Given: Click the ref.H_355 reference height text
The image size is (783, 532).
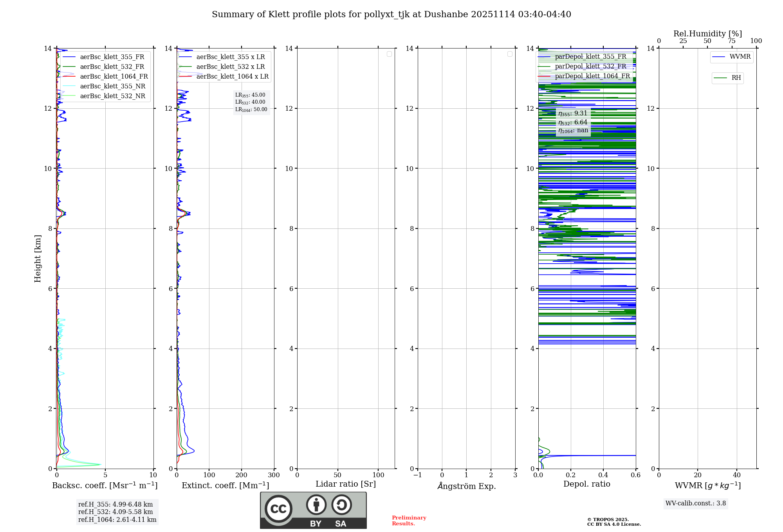Looking at the screenshot, I should point(115,505).
